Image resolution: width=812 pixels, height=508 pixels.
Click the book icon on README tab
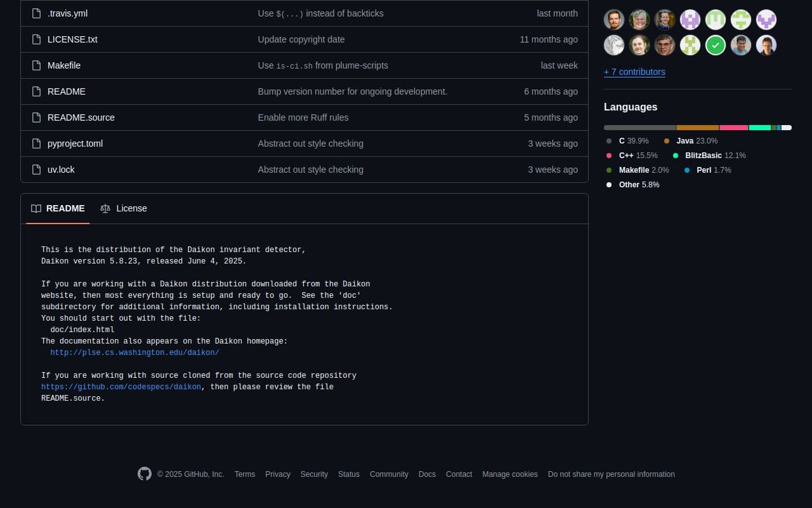pos(36,208)
